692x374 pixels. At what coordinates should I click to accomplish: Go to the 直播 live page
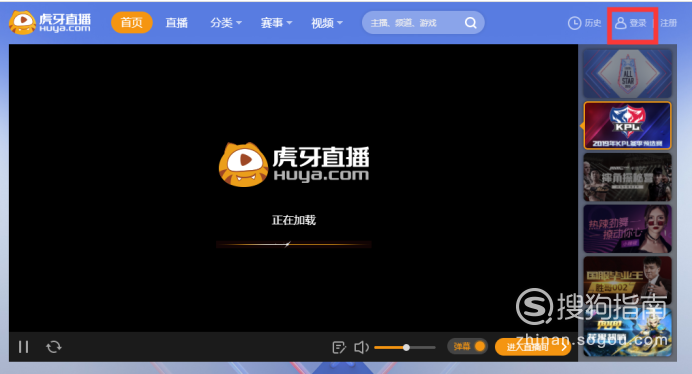pyautogui.click(x=177, y=23)
